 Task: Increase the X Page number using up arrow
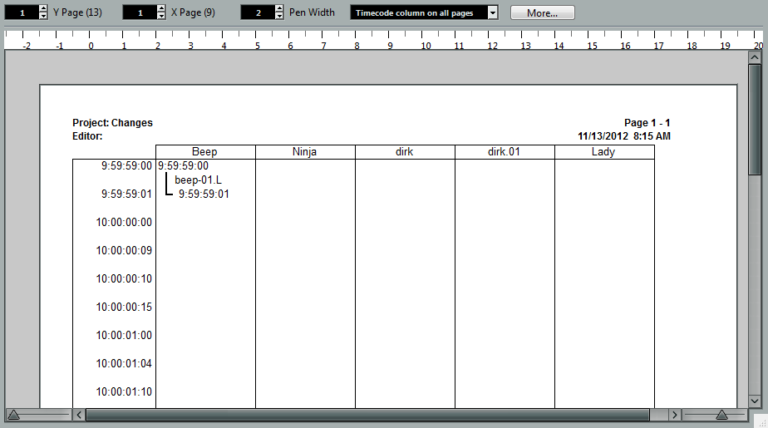(163, 8)
